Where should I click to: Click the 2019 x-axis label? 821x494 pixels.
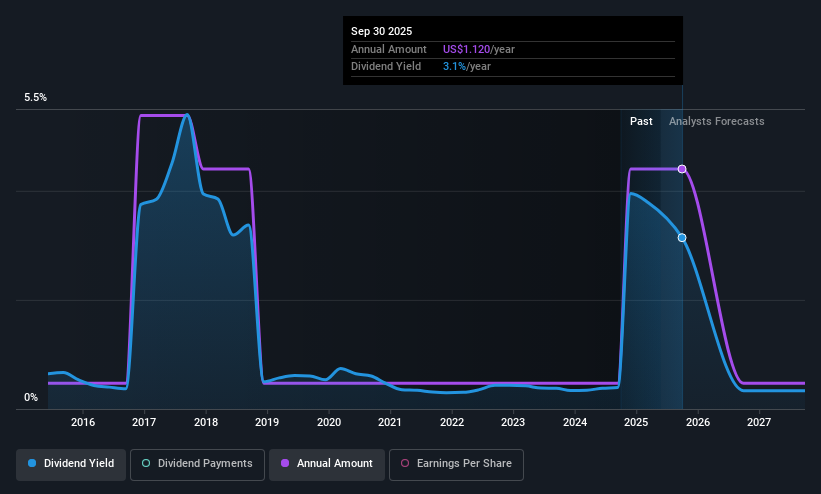pyautogui.click(x=267, y=422)
